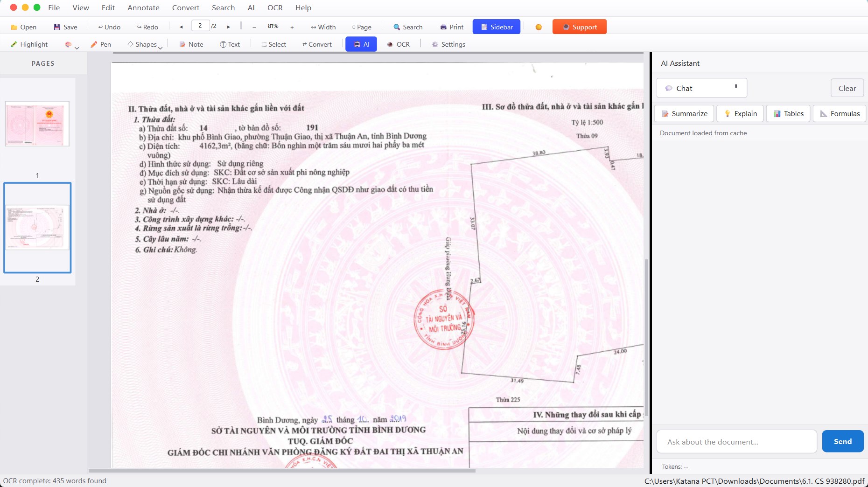Save the document with Save
The image size is (868, 487).
click(65, 27)
